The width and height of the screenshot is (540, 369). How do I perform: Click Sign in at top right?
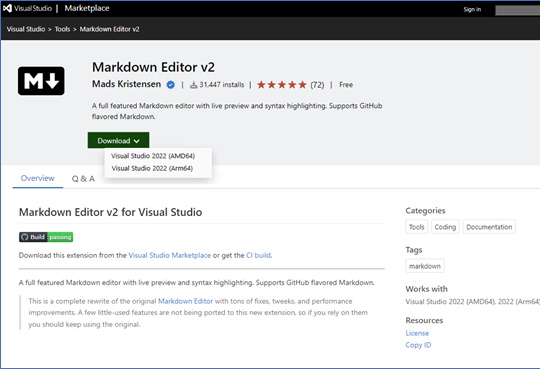coord(472,9)
